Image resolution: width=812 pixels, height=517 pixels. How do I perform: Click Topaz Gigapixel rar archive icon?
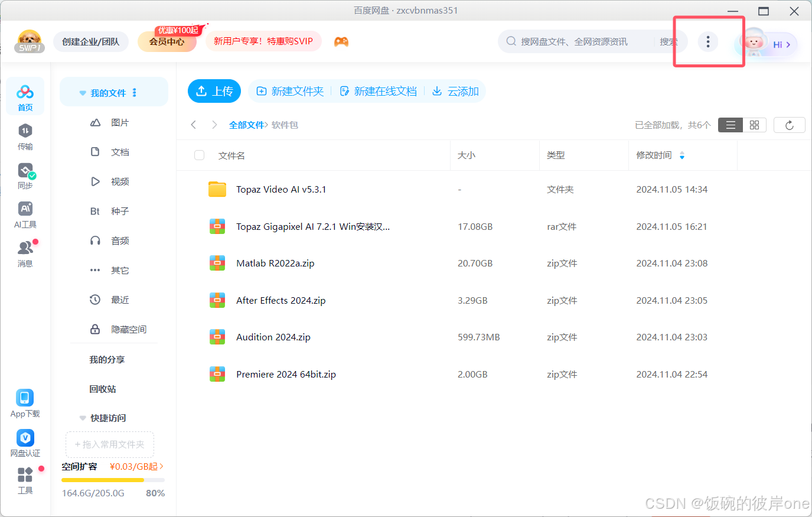217,226
